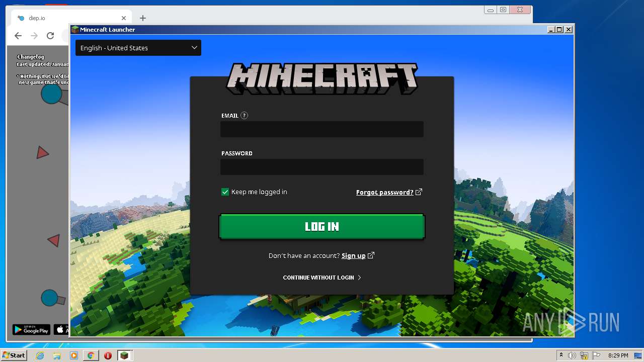Open the Email help question-mark icon

point(245,116)
